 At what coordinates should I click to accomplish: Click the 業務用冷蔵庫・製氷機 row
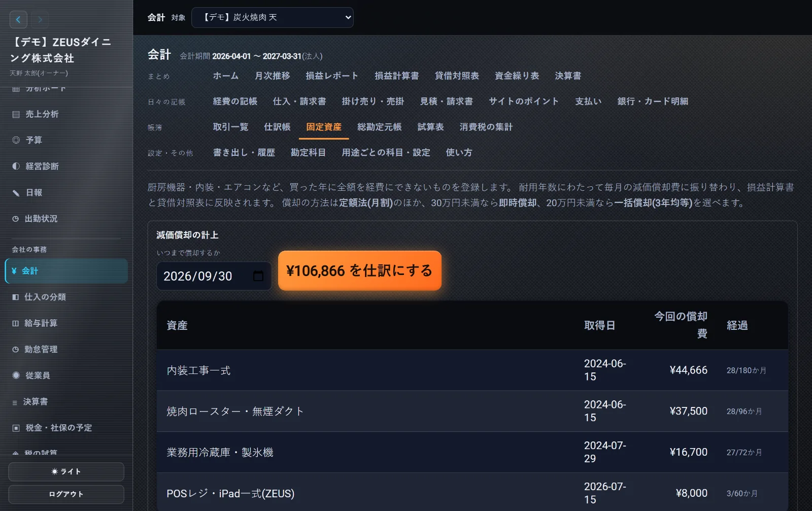click(472, 453)
